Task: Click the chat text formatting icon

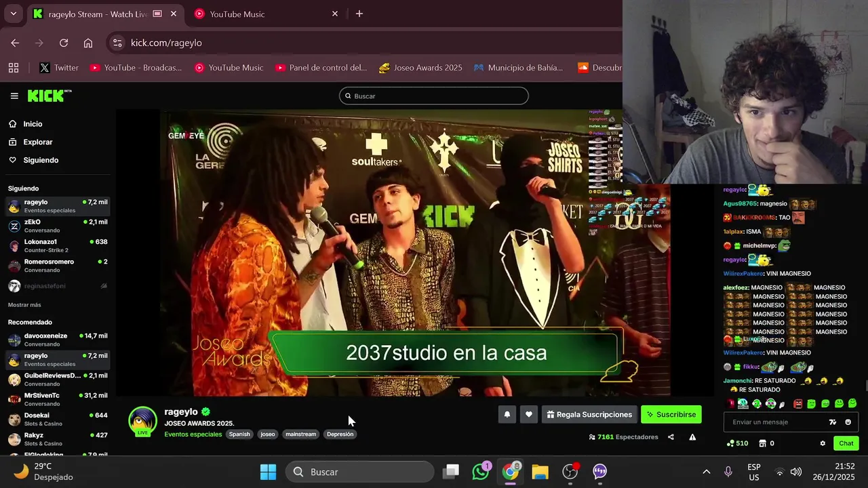Action: [833, 422]
